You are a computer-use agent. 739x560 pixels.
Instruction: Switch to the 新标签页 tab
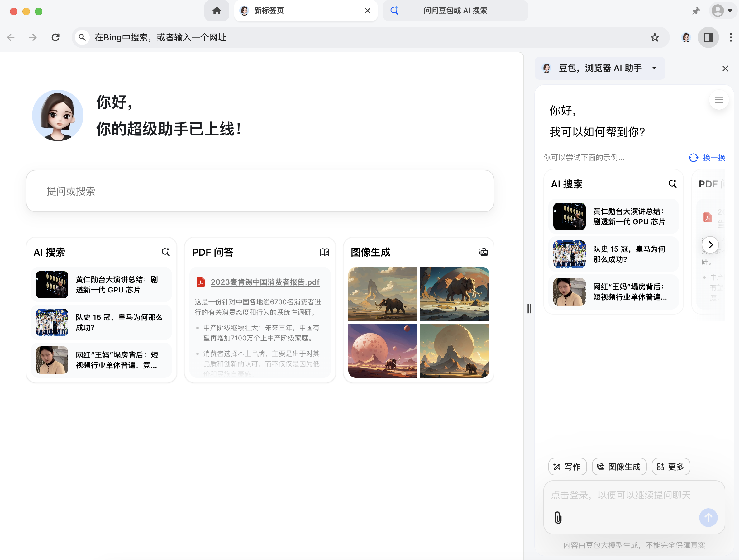[x=305, y=11]
